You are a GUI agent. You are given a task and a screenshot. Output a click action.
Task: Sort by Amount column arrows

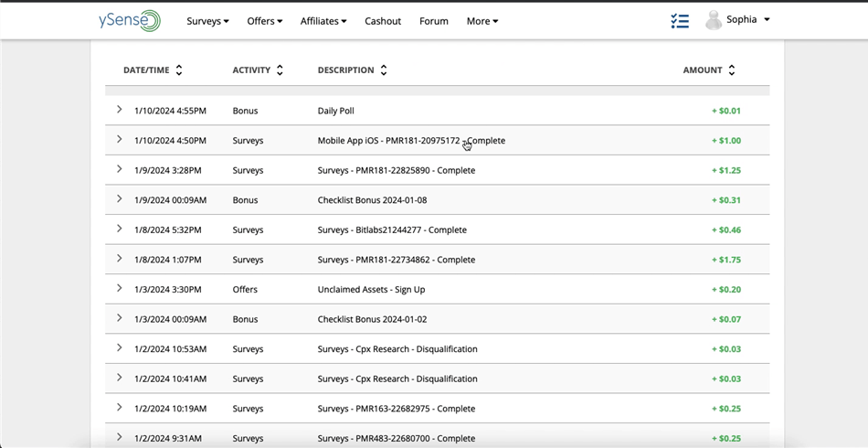tap(732, 70)
